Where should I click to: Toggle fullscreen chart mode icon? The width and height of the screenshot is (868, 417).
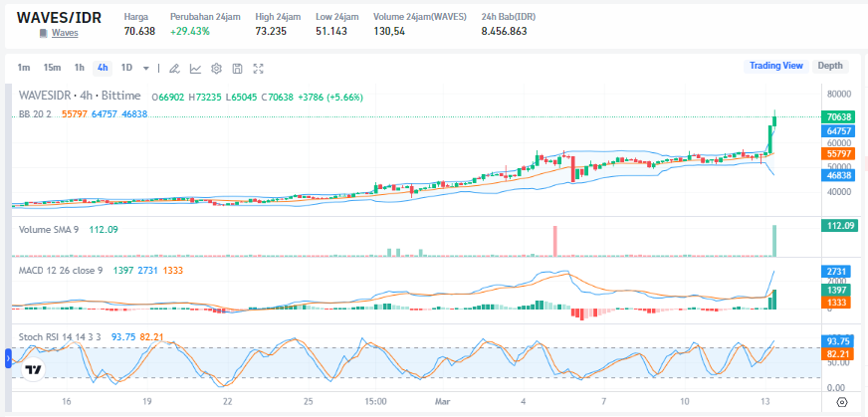click(x=258, y=68)
